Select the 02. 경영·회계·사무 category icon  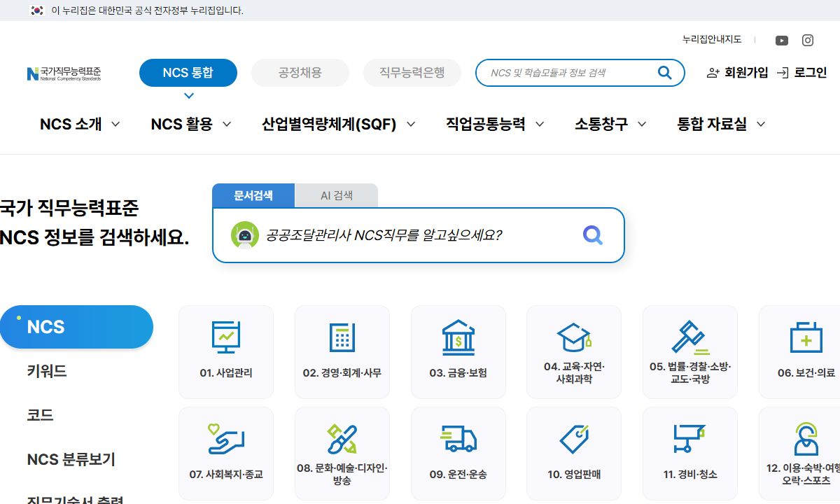pyautogui.click(x=342, y=337)
